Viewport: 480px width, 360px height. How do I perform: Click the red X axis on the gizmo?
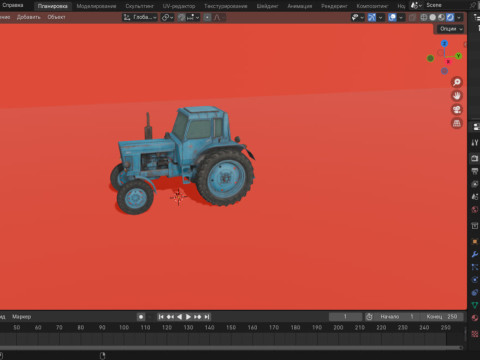448,62
